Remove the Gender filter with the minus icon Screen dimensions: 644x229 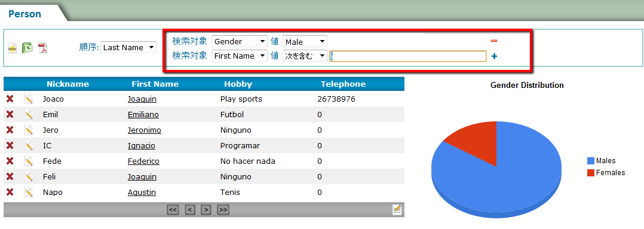tap(494, 41)
